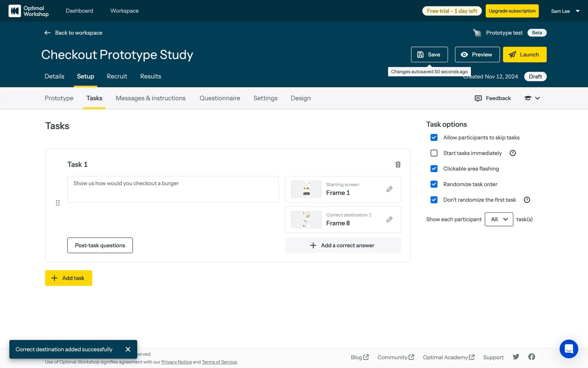The width and height of the screenshot is (588, 368).
Task: Expand the graduation cap help dropdown
Action: pyautogui.click(x=532, y=98)
